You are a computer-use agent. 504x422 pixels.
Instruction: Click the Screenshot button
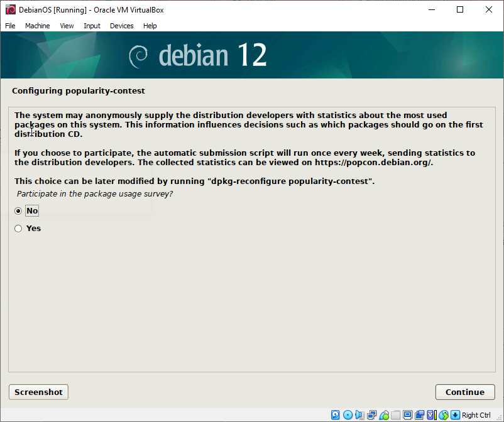coord(38,392)
